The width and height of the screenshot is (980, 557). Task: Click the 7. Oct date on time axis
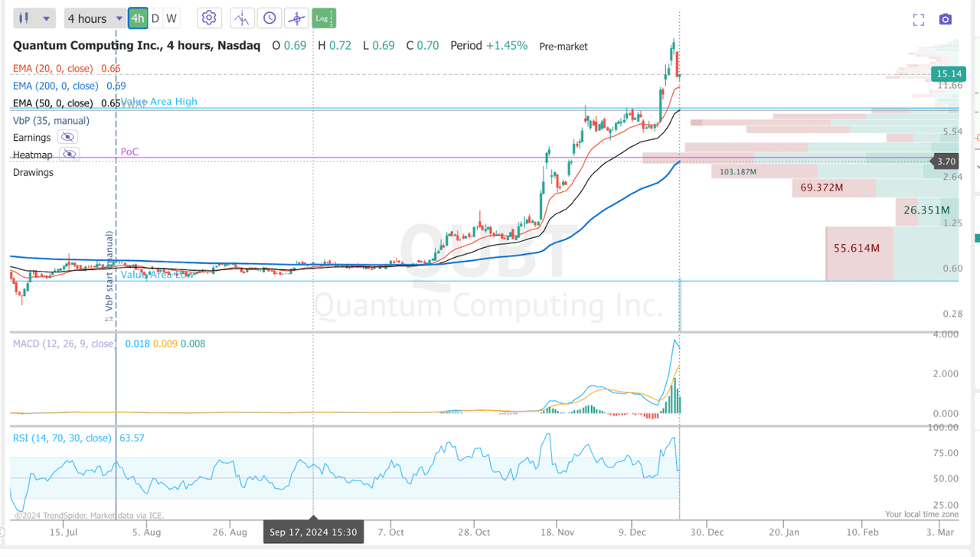390,532
